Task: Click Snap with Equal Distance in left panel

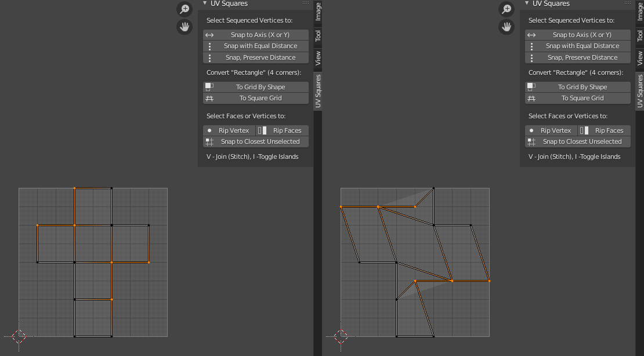Action: tap(256, 46)
